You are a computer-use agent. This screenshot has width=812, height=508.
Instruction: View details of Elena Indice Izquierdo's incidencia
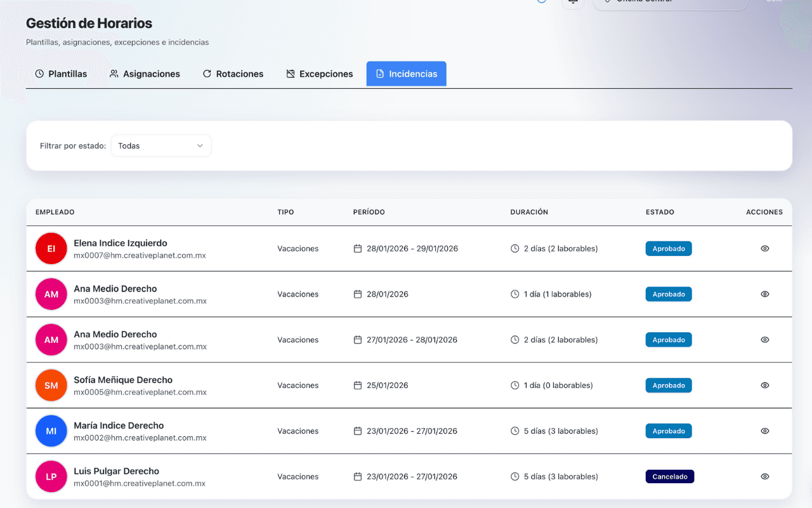(x=764, y=248)
